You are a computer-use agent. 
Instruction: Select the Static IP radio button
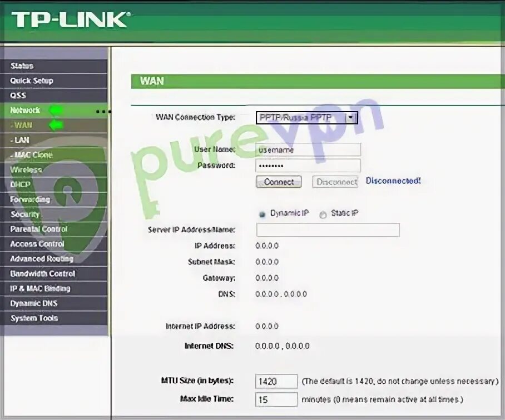[323, 214]
